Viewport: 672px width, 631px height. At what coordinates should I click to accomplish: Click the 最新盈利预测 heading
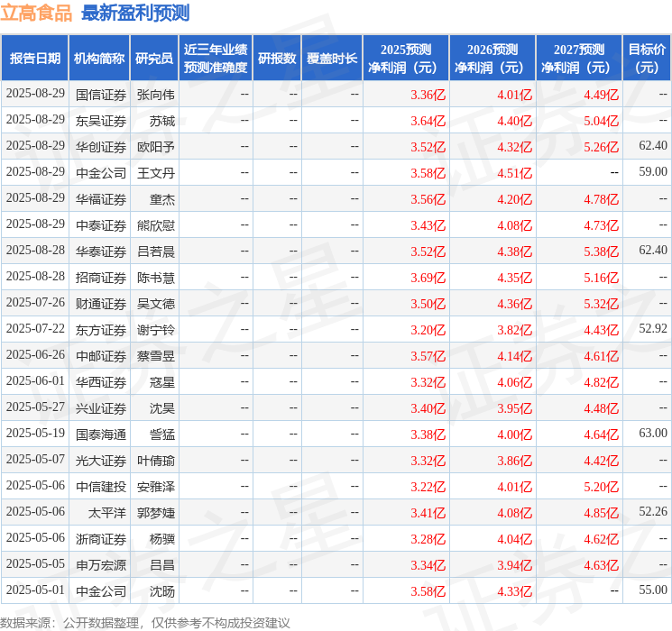[135, 14]
